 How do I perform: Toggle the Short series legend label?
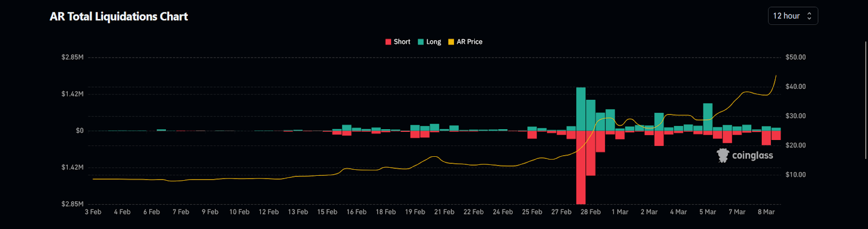[402, 42]
